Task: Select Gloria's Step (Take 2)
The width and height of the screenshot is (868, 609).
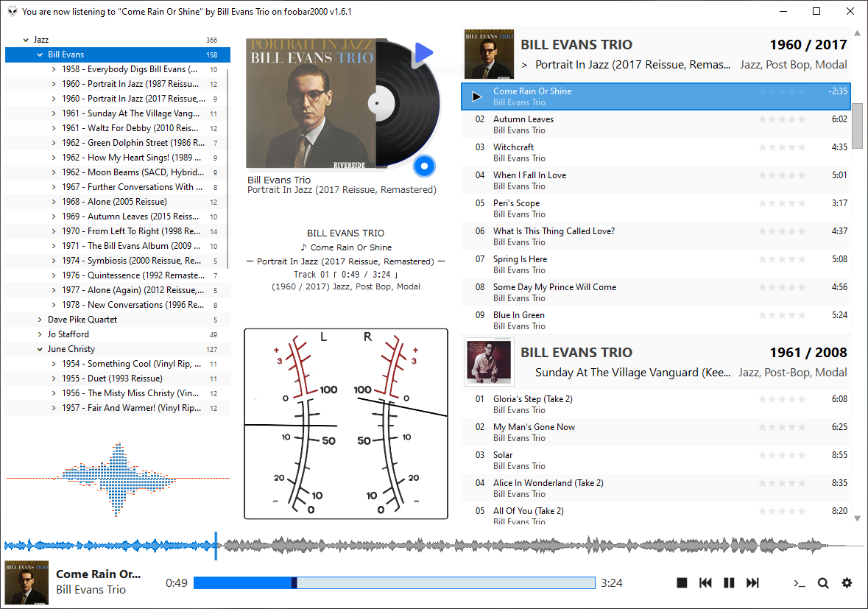Action: pyautogui.click(x=655, y=404)
